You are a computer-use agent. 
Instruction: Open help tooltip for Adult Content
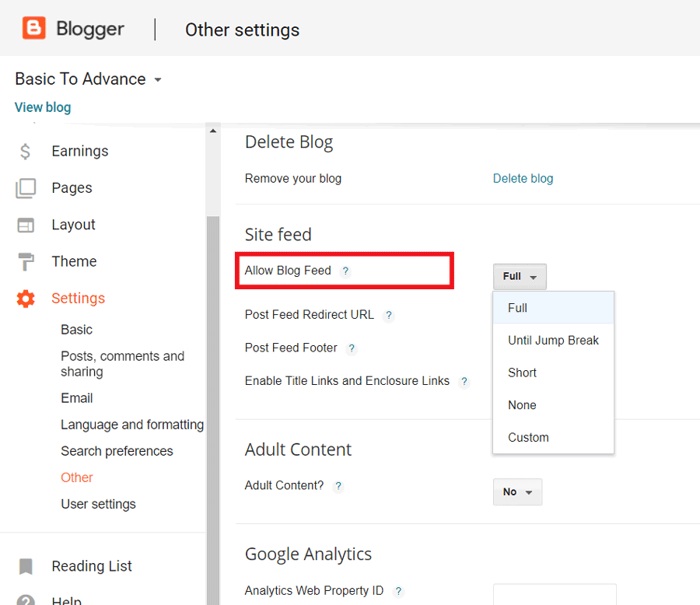pyautogui.click(x=338, y=486)
